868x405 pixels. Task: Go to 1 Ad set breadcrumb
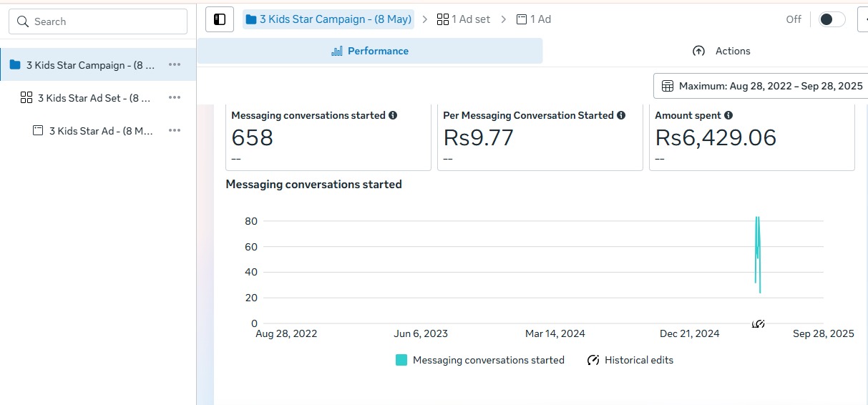464,19
